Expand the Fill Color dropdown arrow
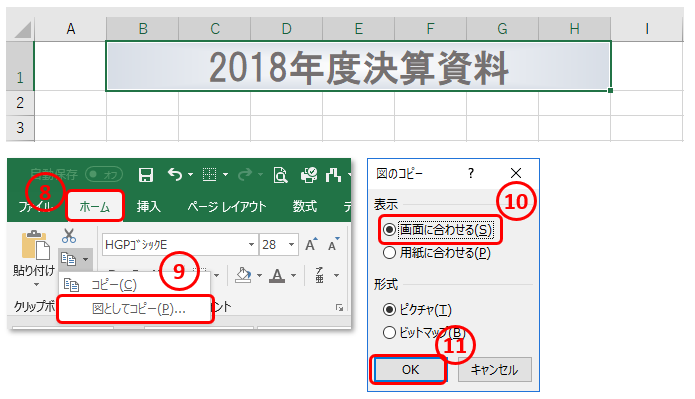This screenshot has height=399, width=695. click(259, 276)
